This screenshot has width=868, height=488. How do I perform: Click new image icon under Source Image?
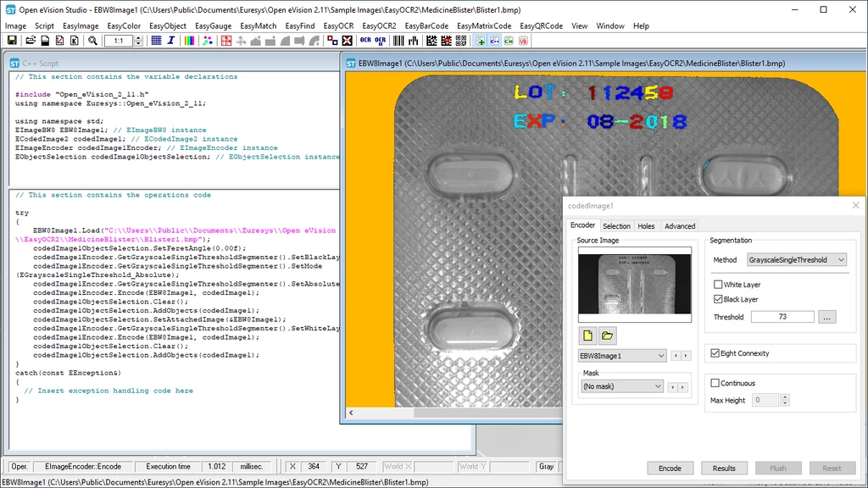point(588,335)
